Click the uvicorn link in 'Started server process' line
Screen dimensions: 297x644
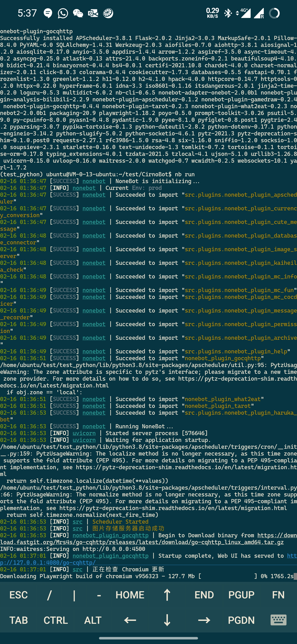(x=84, y=433)
